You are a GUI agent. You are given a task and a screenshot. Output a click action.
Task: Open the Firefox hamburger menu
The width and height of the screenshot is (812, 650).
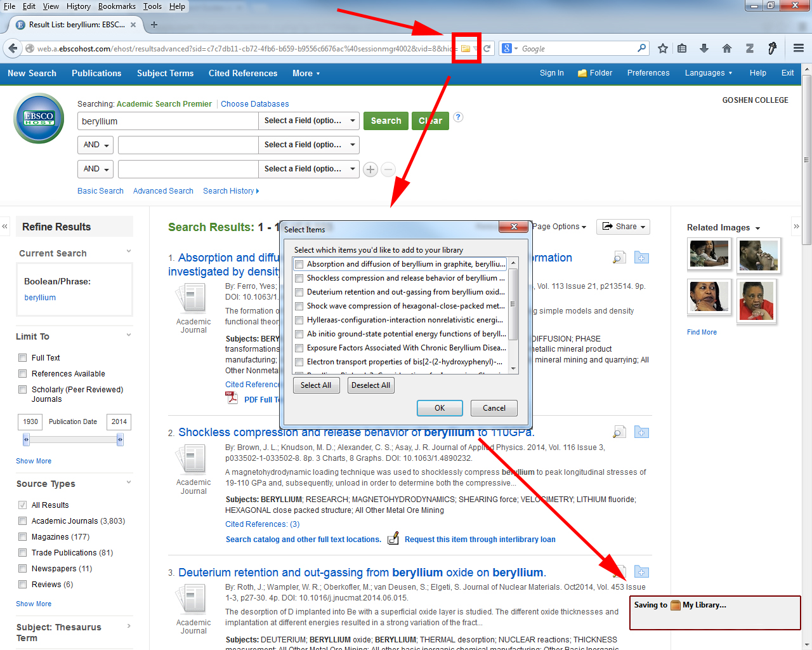click(799, 48)
